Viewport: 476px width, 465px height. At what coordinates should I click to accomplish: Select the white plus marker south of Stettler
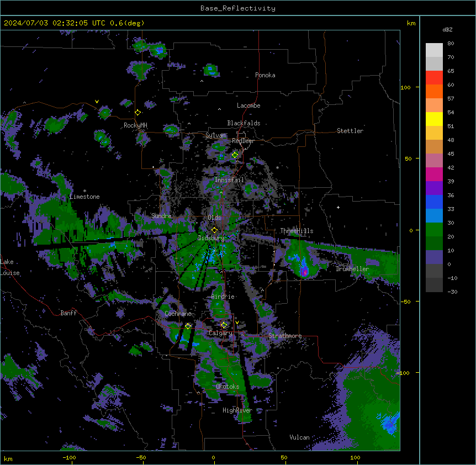338,207
